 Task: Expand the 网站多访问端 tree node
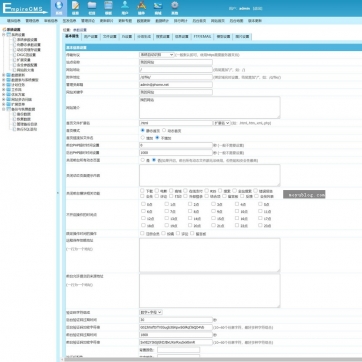(x=4, y=100)
